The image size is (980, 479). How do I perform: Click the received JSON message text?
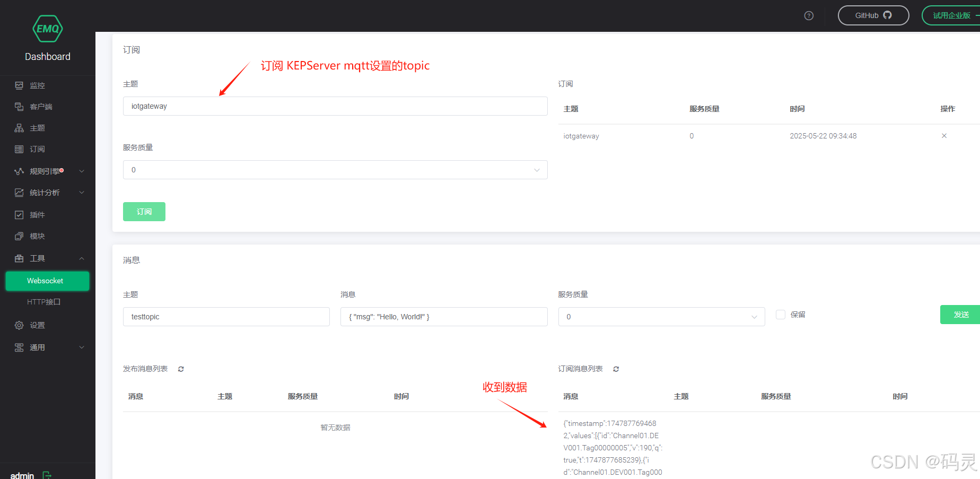(x=613, y=448)
